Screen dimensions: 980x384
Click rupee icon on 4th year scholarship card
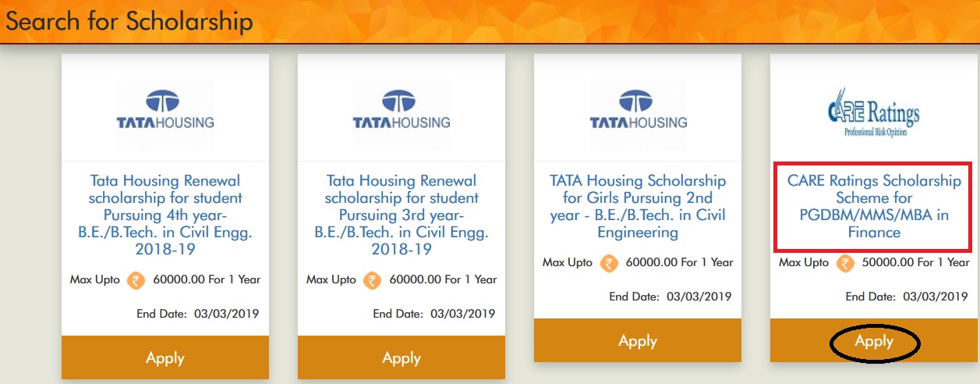pos(137,279)
